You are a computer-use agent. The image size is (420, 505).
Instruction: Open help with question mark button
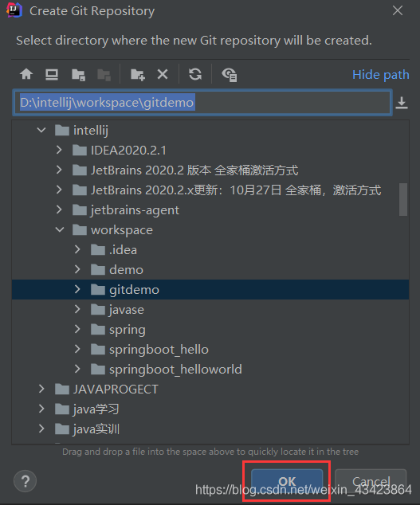click(x=26, y=481)
